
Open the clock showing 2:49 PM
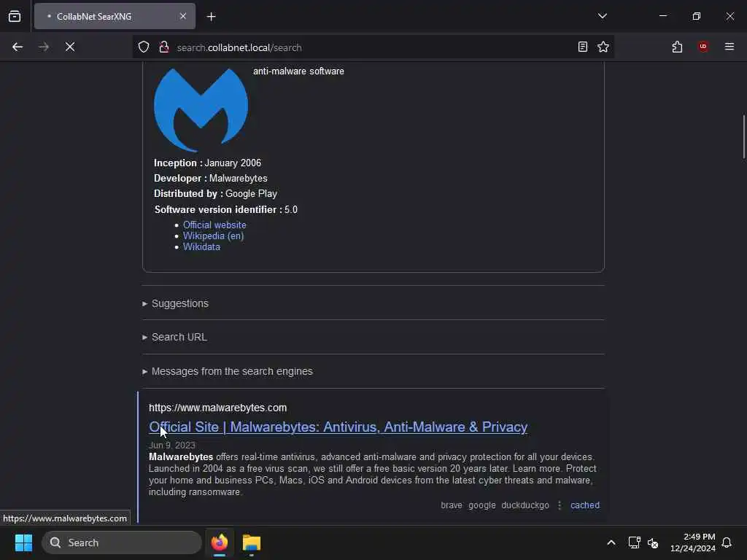[693, 542]
